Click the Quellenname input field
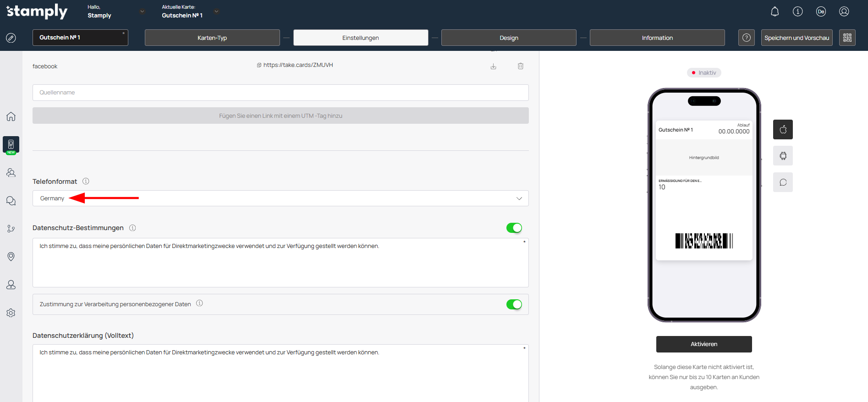 (280, 93)
